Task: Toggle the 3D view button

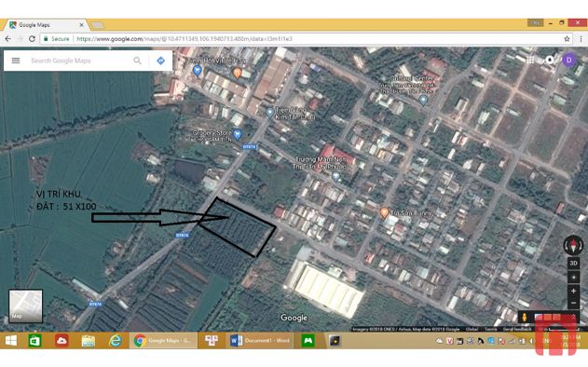Action: coord(573,263)
